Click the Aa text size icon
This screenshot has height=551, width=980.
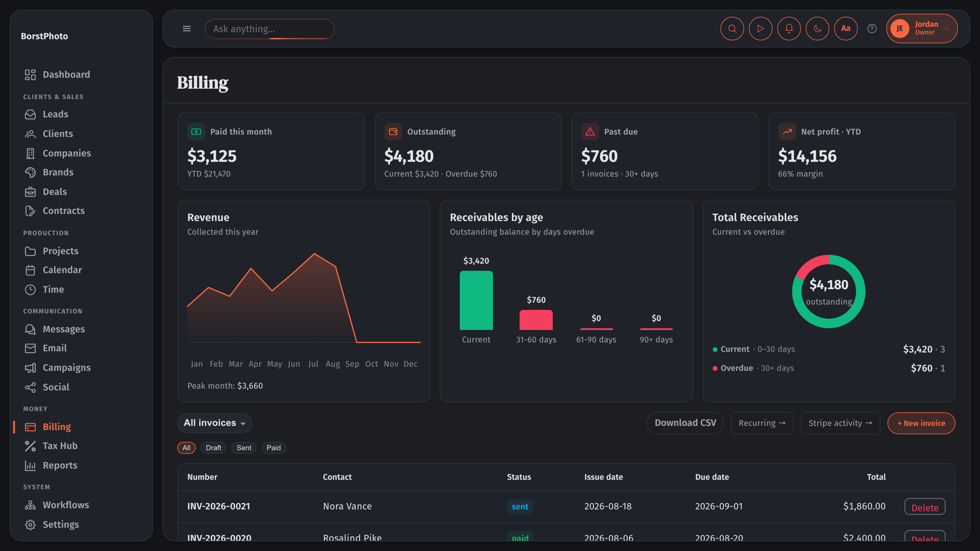tap(846, 28)
